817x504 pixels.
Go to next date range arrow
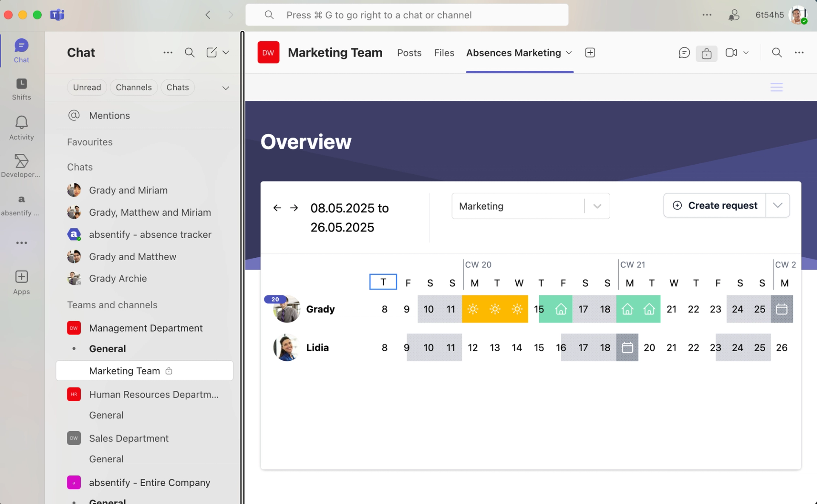294,208
